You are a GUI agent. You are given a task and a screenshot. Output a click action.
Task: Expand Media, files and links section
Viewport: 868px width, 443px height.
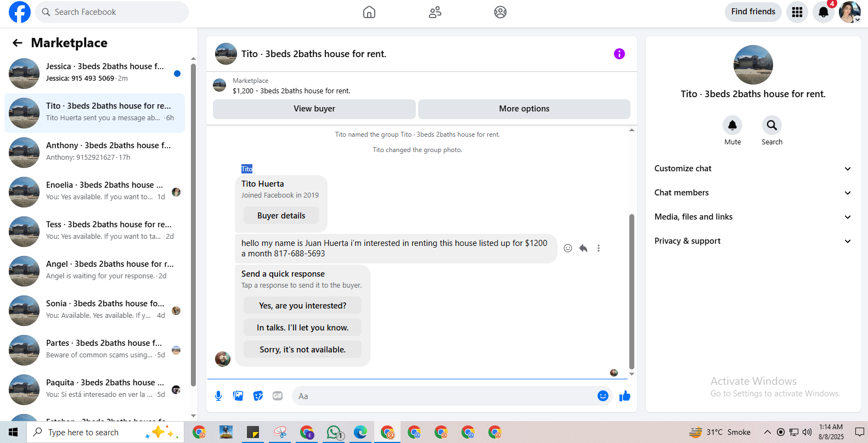753,217
